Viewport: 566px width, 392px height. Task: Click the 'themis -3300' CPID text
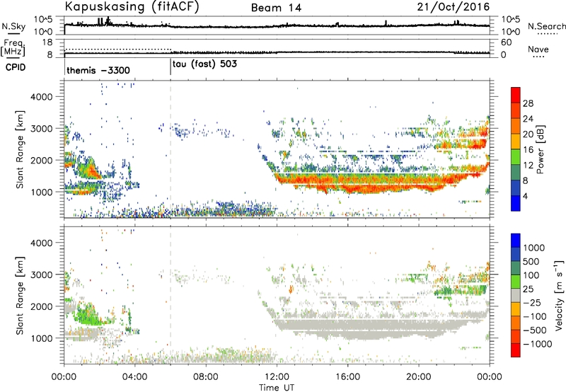(98, 70)
